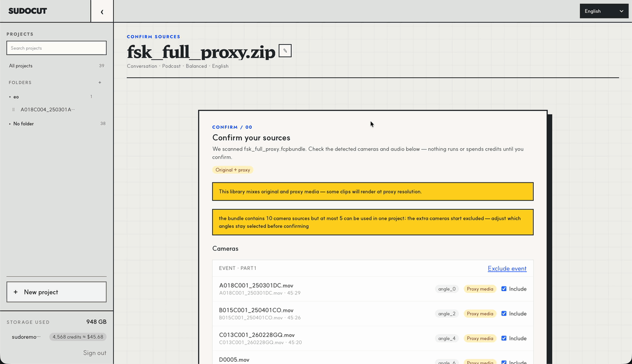Viewport: 632px width, 364px height.
Task: Click the angle_2 tag on B015C001_250401CO.mov
Action: click(446, 313)
